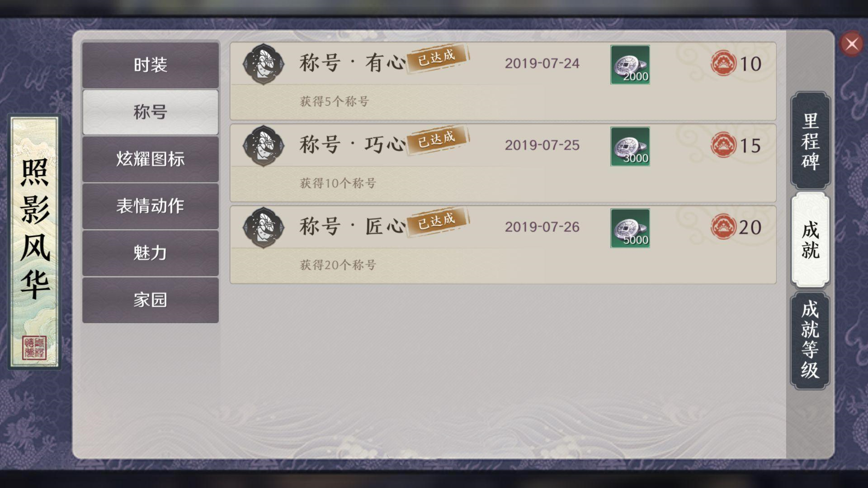Image resolution: width=868 pixels, height=488 pixels.
Task: Select the 炫耀图标 category
Action: coord(151,159)
